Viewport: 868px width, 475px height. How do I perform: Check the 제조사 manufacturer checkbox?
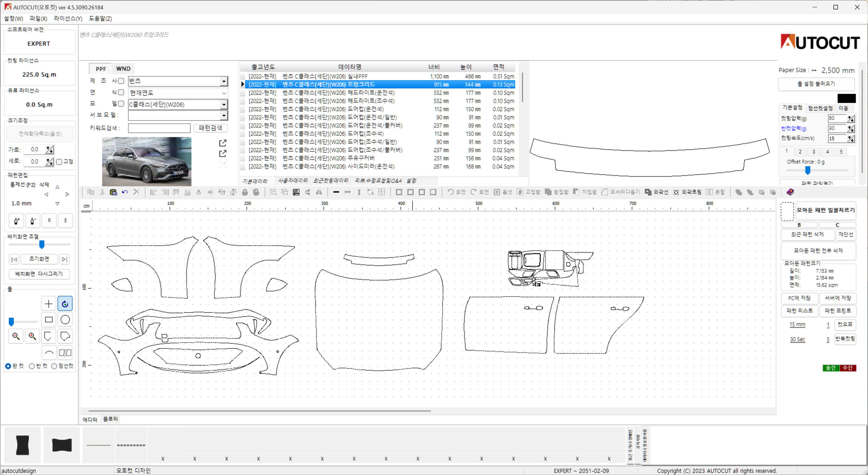tap(121, 81)
